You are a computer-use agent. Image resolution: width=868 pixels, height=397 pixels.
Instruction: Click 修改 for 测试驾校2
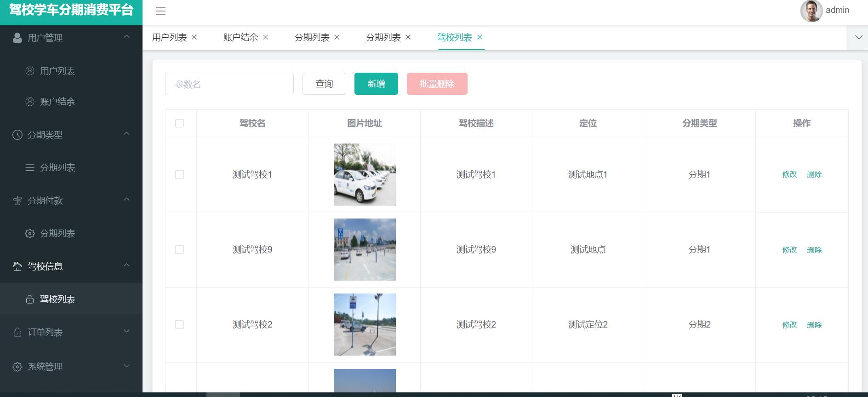click(789, 325)
